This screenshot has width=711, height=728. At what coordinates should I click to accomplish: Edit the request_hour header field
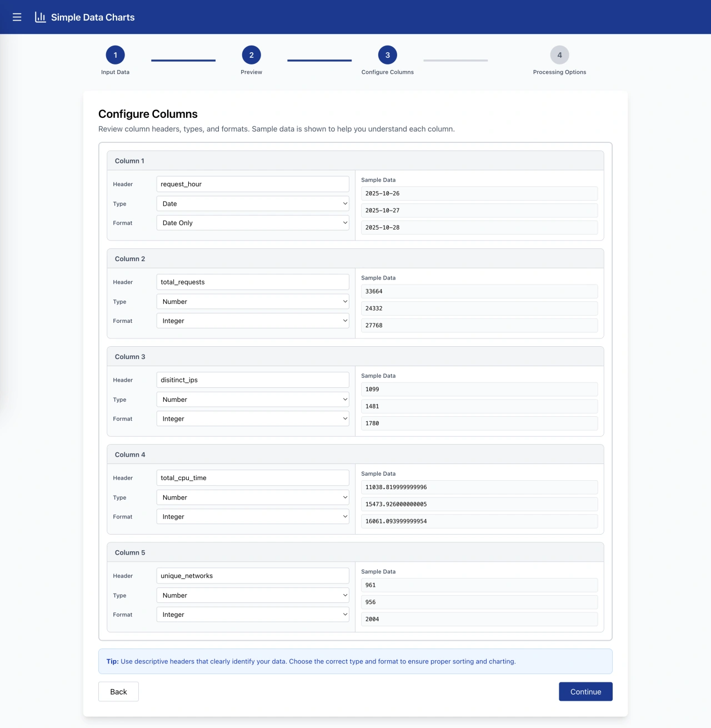pyautogui.click(x=252, y=183)
